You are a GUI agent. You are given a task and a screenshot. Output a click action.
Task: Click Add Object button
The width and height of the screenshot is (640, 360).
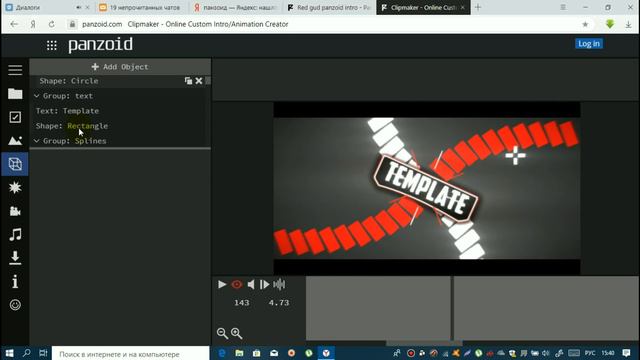point(120,67)
